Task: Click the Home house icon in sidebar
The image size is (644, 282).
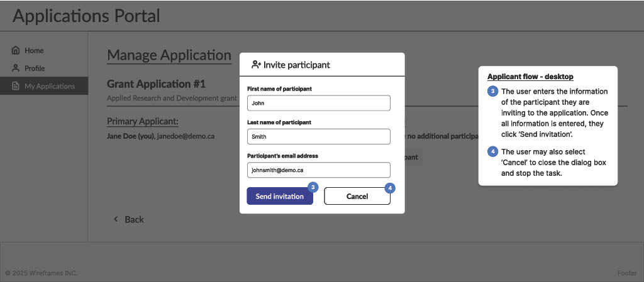Action: [x=16, y=50]
